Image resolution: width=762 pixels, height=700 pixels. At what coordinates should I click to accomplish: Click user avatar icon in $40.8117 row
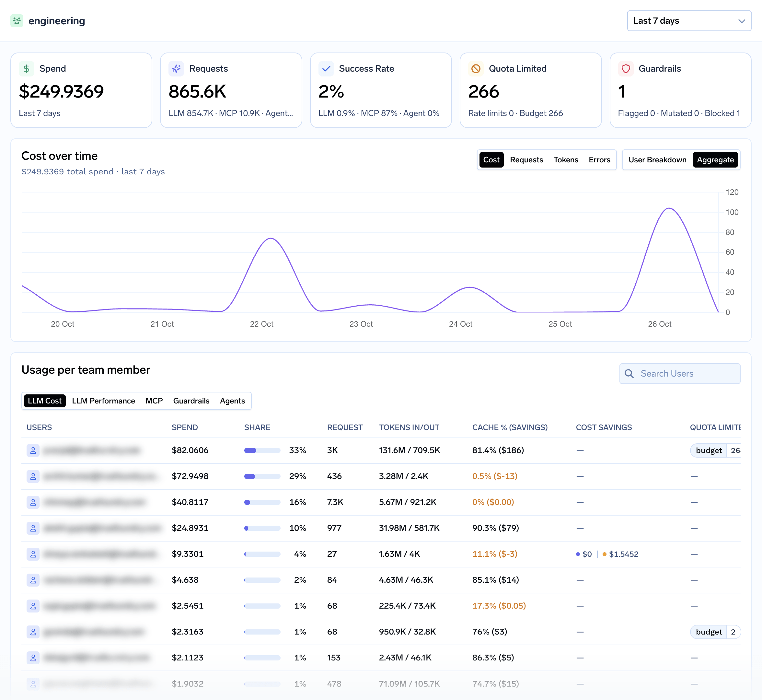pyautogui.click(x=33, y=502)
